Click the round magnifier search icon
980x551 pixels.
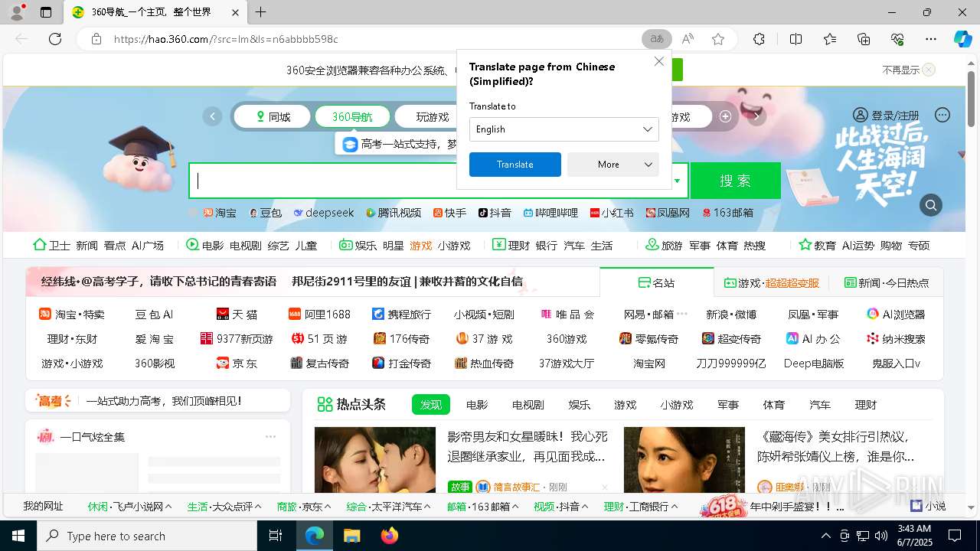931,205
